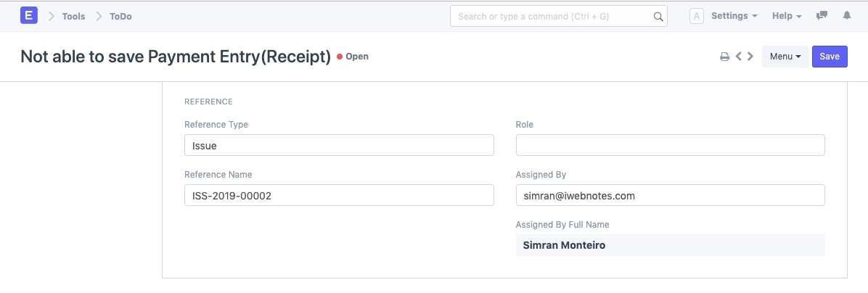Save the ToDo document
Image resolution: width=868 pixels, height=293 pixels.
tap(830, 57)
